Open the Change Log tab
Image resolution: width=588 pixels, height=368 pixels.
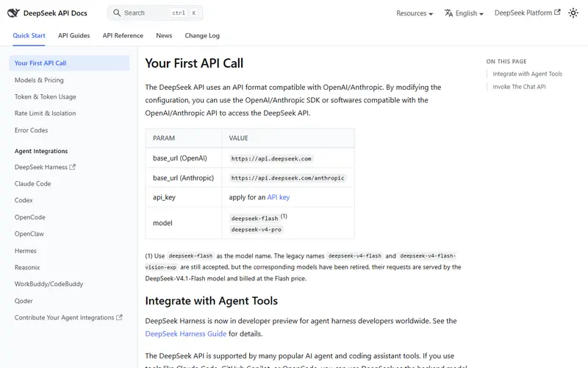pos(202,35)
